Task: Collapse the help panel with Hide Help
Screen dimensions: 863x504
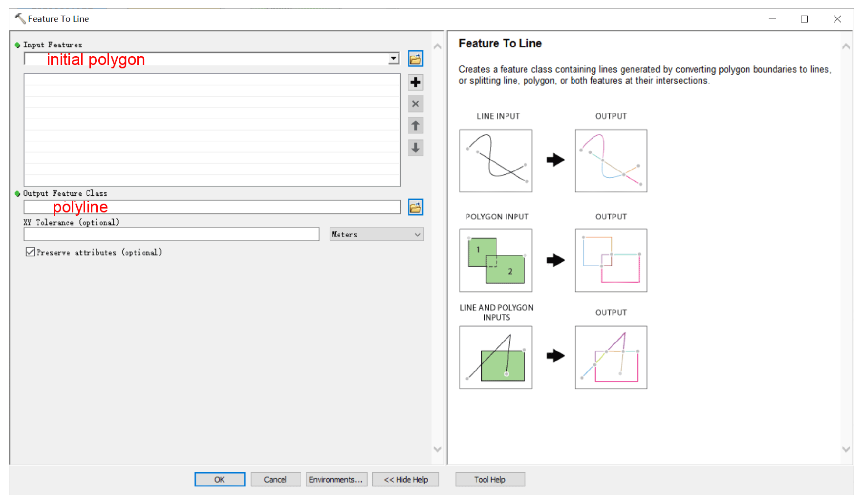Action: coord(406,480)
